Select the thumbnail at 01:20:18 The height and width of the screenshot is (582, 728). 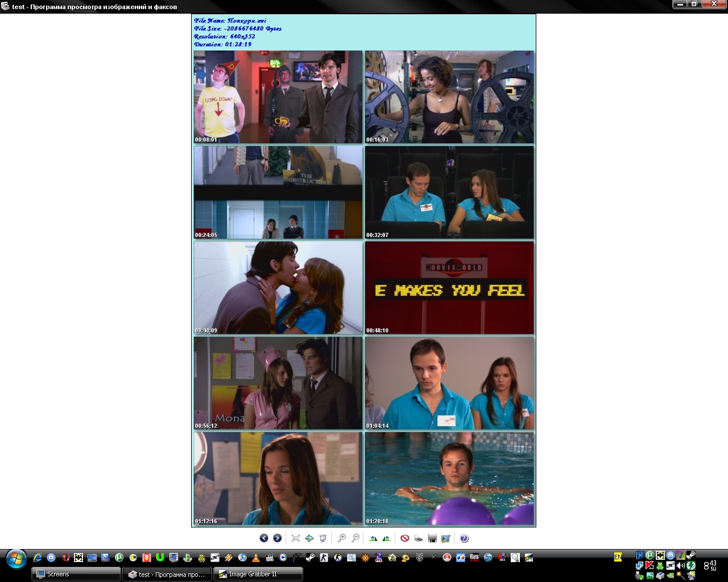point(449,479)
